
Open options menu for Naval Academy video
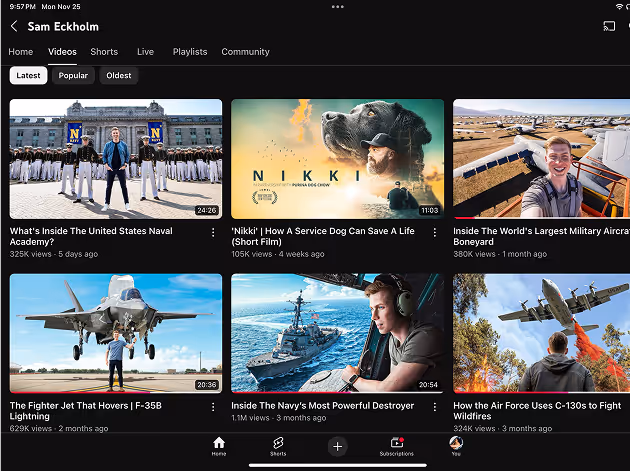click(x=213, y=232)
